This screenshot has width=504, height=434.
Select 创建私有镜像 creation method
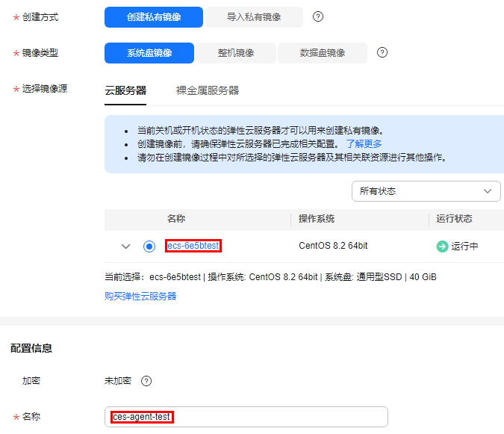(x=154, y=17)
